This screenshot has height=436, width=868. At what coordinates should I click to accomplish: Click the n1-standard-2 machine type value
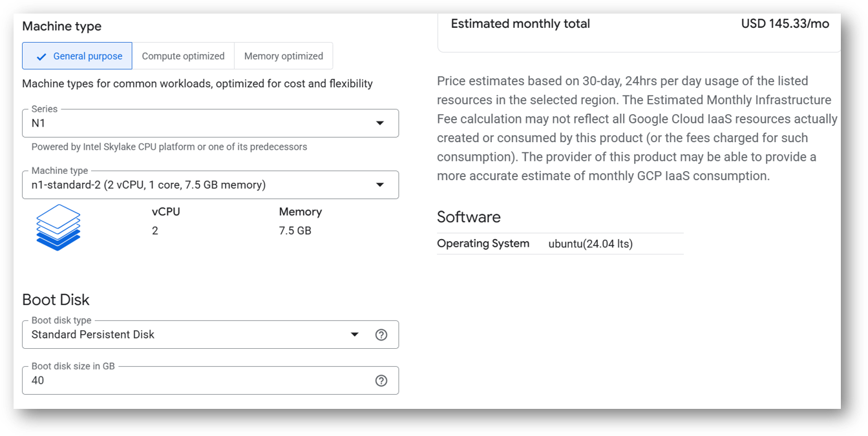pos(149,185)
